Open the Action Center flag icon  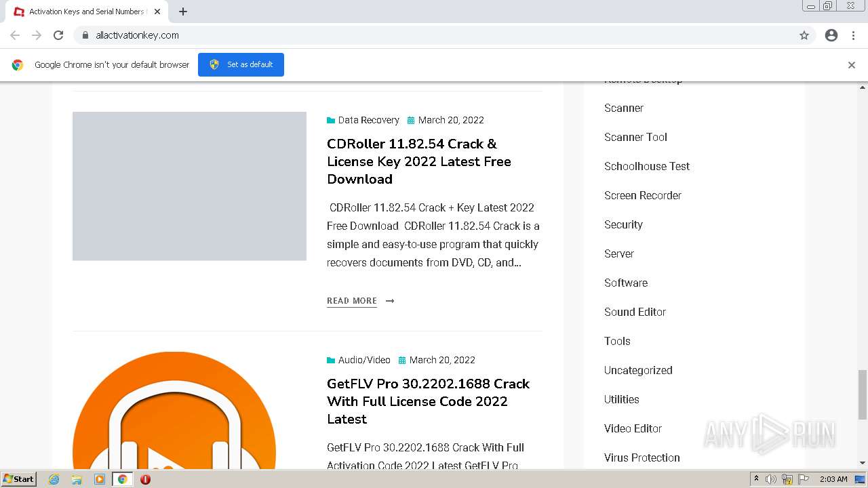coord(804,479)
